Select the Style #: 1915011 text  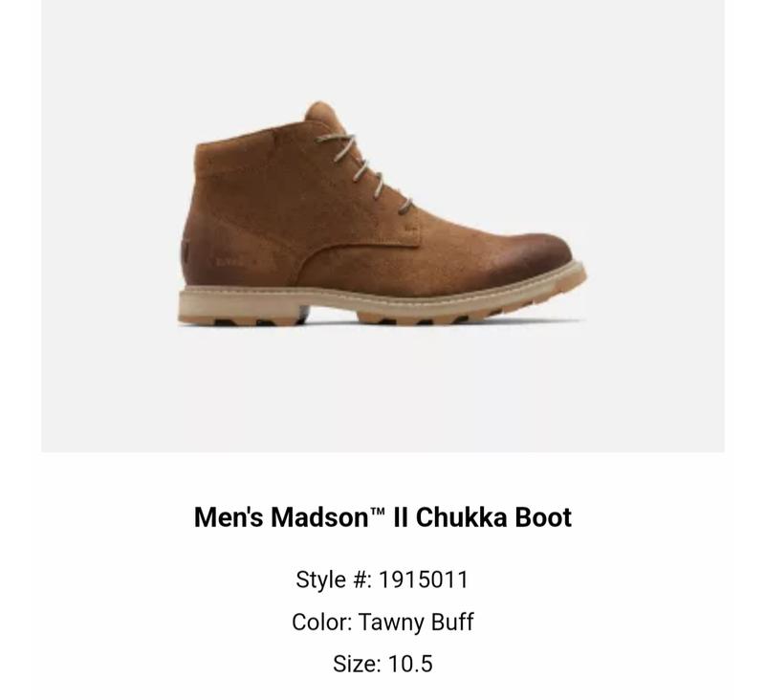tap(382, 580)
